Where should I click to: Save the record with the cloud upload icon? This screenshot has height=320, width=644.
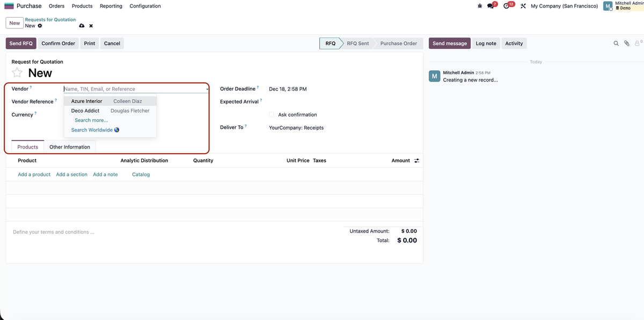tap(81, 25)
